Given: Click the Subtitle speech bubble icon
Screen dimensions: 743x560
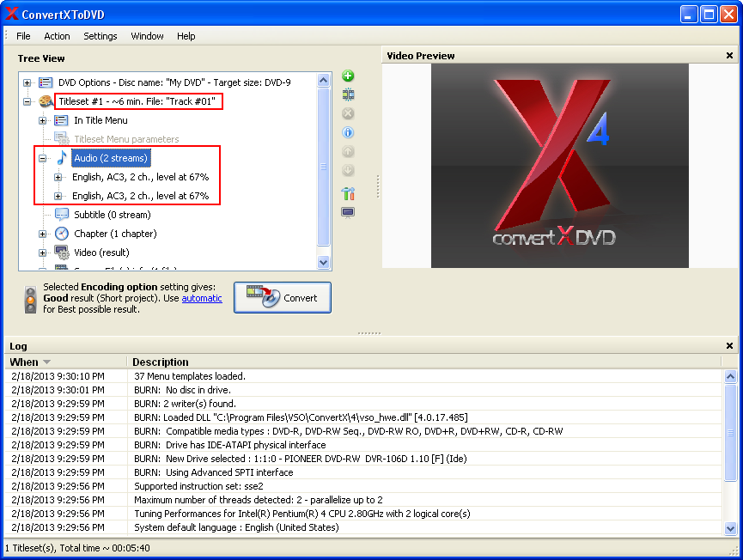Looking at the screenshot, I should coord(62,215).
